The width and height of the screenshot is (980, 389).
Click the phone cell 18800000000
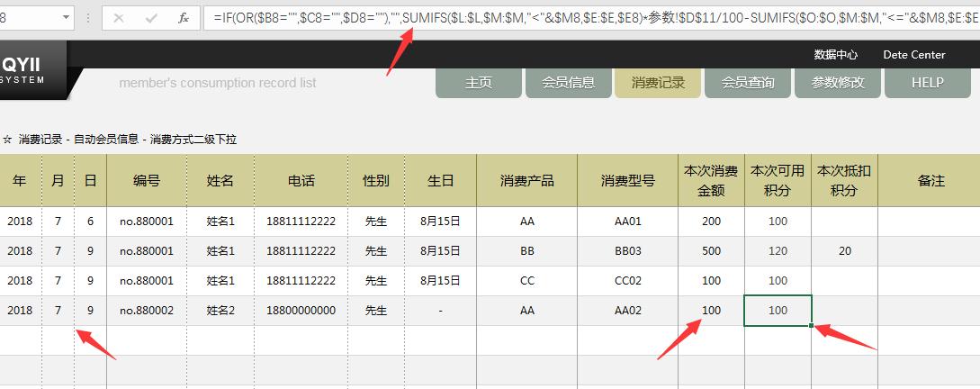click(301, 310)
